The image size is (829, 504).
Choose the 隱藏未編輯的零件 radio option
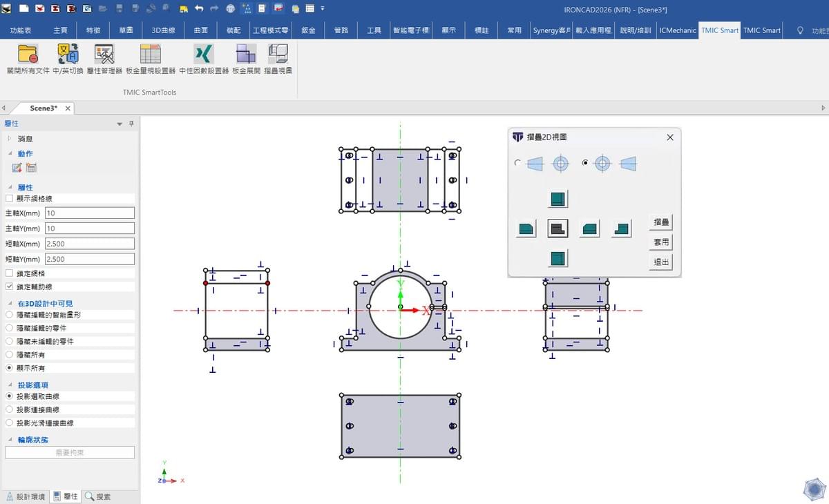point(10,341)
